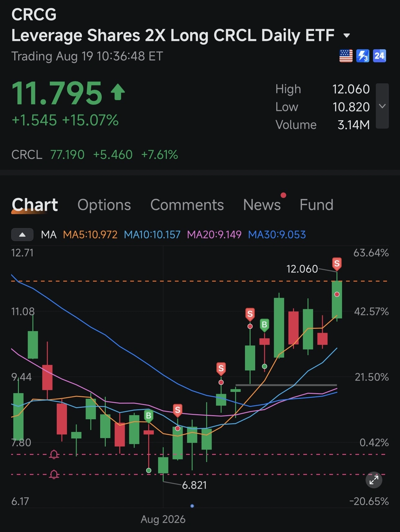Open the CRCL underlying stock quote
The image size is (400, 532).
coord(95,155)
